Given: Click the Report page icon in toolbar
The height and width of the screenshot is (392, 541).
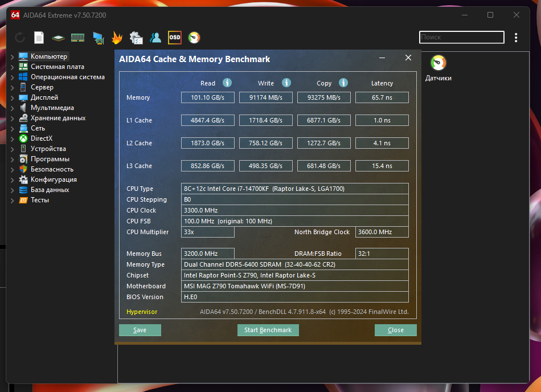Looking at the screenshot, I should pyautogui.click(x=39, y=38).
